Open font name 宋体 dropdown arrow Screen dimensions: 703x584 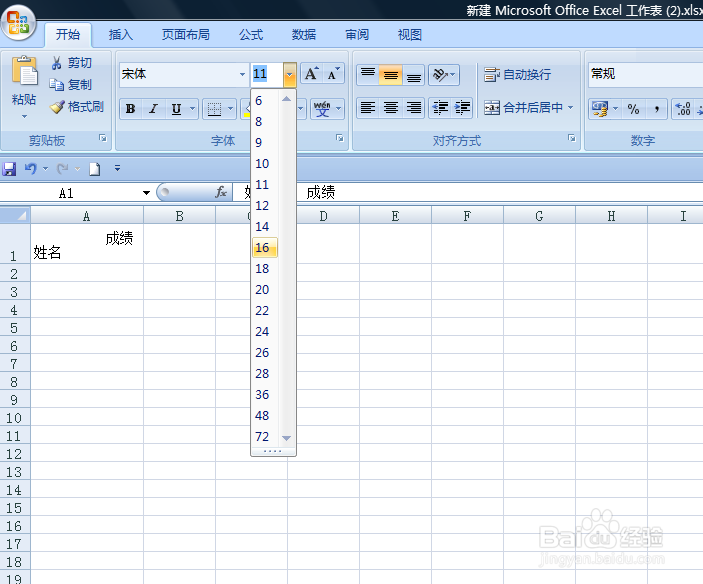tap(243, 74)
